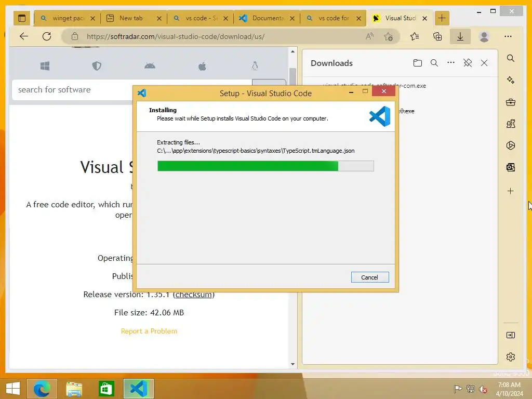Select the Linux penguin platform icon

(255, 66)
